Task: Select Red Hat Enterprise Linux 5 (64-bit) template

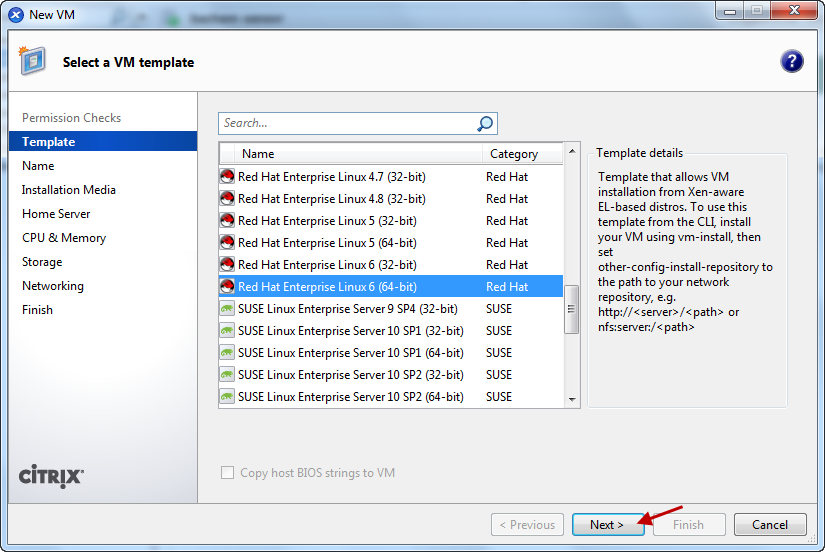Action: [391, 243]
